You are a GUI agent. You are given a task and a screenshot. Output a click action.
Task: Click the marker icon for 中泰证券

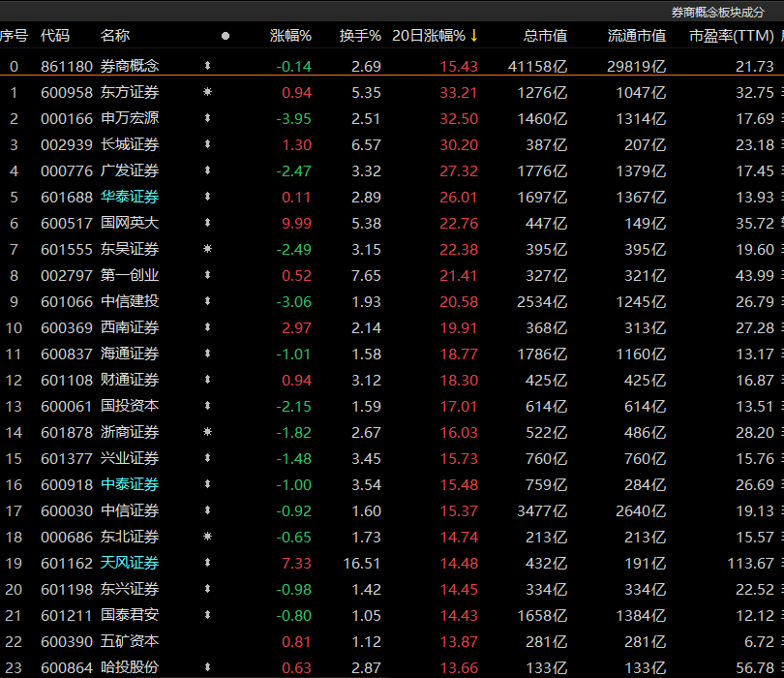pos(207,484)
